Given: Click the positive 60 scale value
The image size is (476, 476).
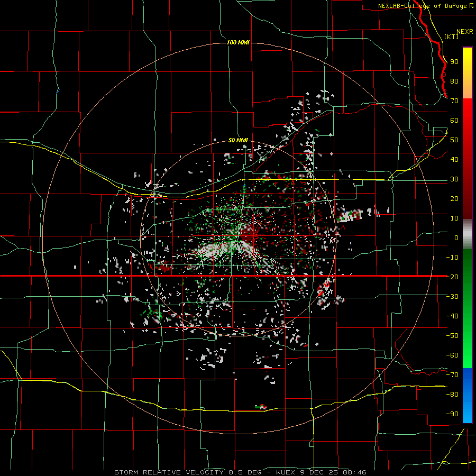Looking at the screenshot, I should [454, 120].
